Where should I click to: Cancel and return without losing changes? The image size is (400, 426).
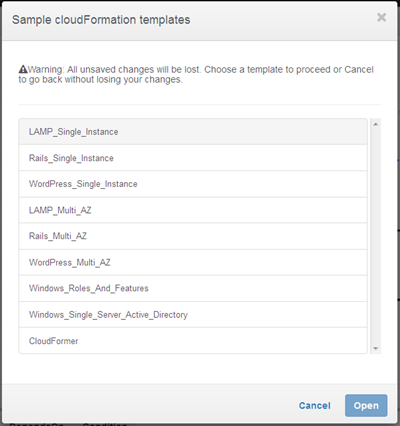[314, 406]
